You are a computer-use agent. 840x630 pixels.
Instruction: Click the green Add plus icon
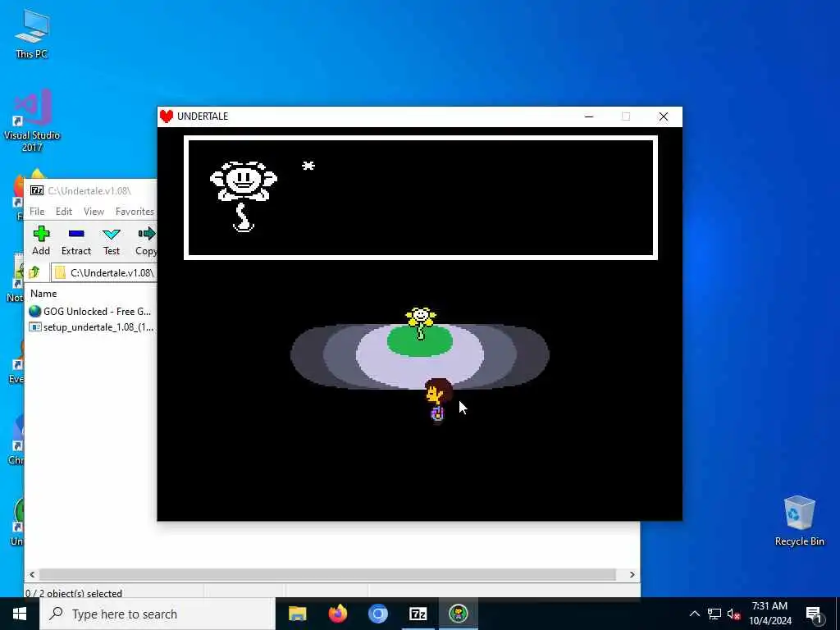tap(41, 234)
